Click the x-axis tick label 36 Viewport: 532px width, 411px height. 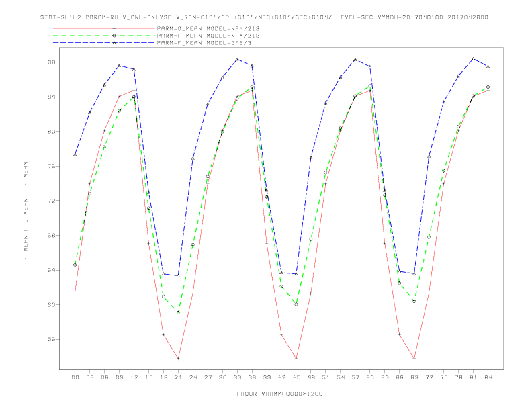(x=252, y=377)
